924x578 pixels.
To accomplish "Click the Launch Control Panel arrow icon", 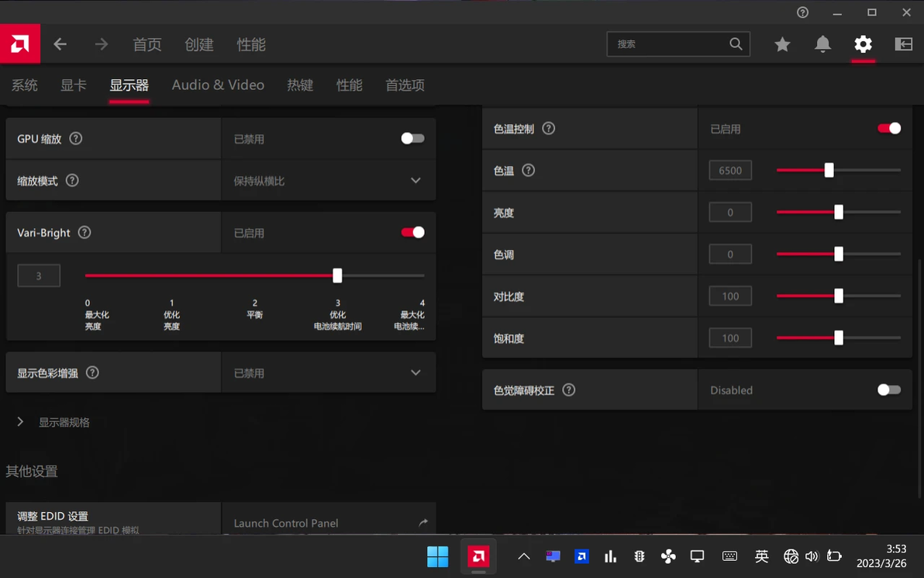I will tap(423, 523).
